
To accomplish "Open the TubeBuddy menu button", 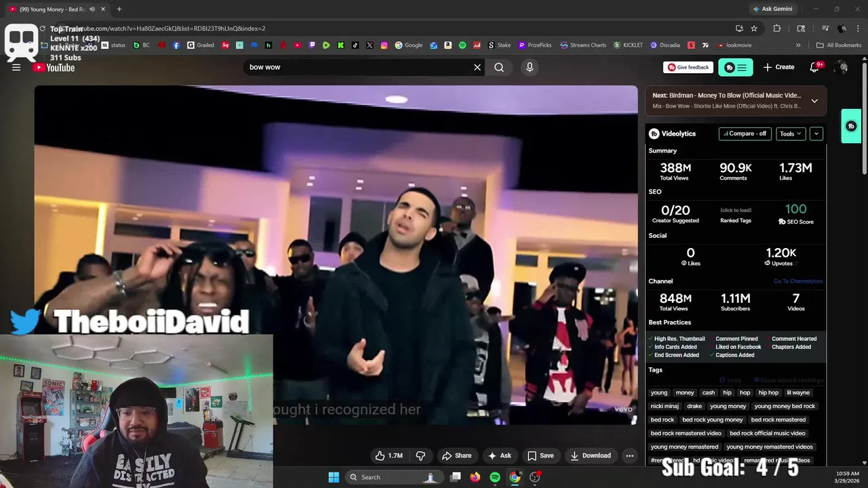I will (x=736, y=67).
